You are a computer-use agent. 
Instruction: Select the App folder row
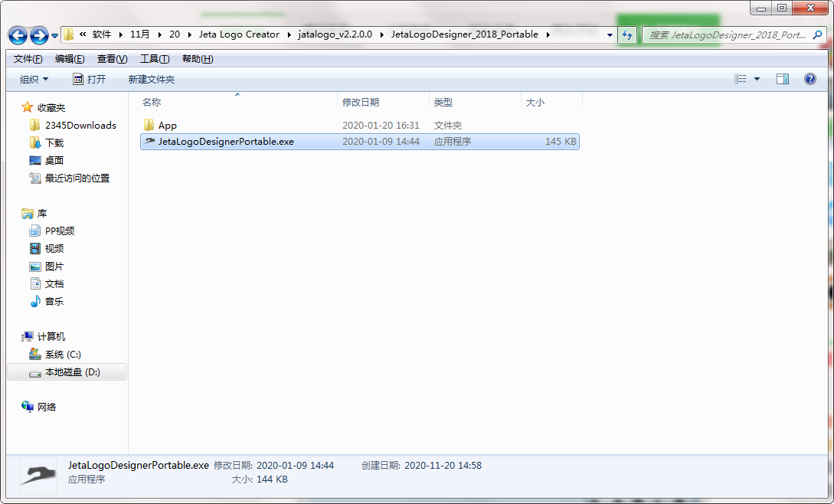[359, 126]
